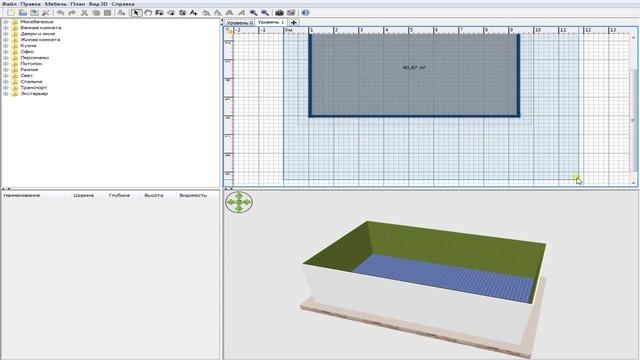
Task: Open help with the question mark icon
Action: pyautogui.click(x=305, y=13)
